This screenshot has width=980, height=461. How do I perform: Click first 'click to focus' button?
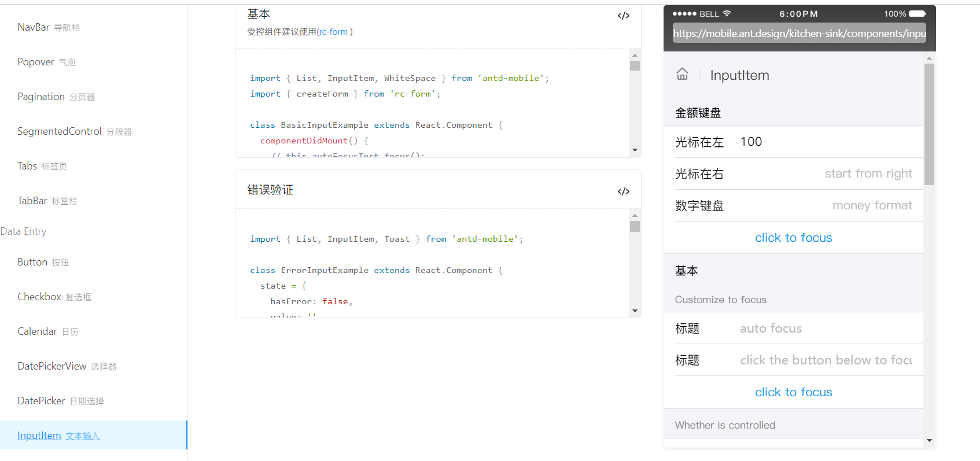click(x=793, y=238)
